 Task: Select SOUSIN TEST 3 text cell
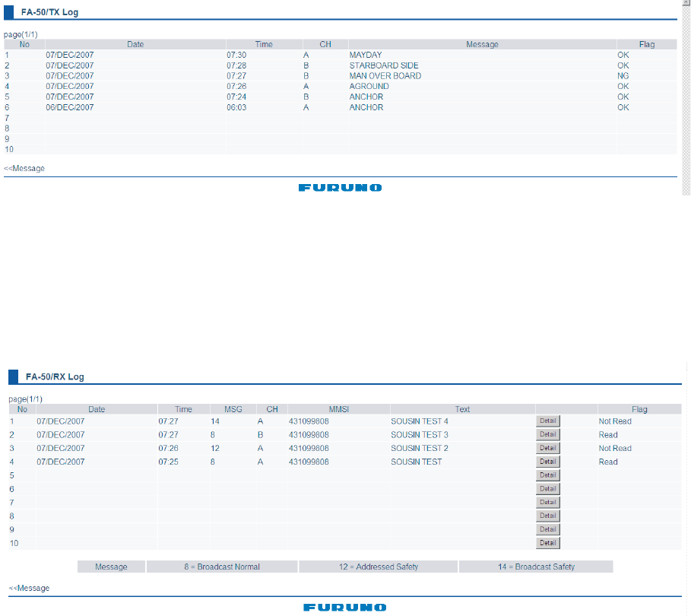point(419,435)
